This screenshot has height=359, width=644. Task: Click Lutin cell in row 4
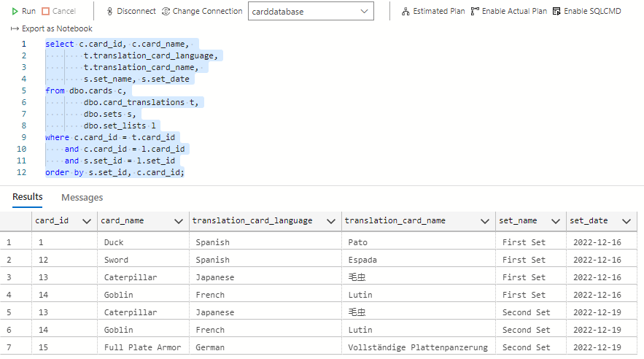419,295
